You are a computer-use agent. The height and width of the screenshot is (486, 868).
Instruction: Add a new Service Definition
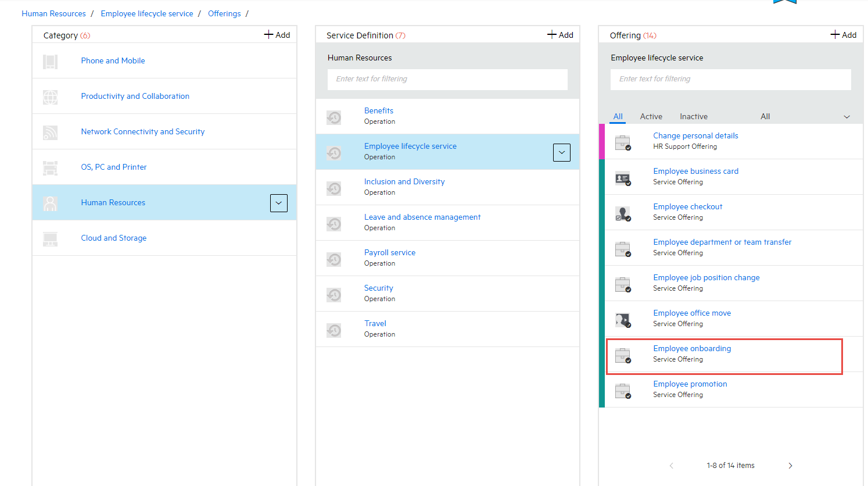560,34
